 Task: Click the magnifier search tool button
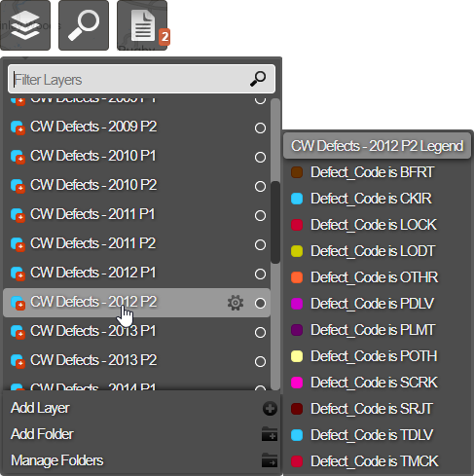(x=84, y=25)
